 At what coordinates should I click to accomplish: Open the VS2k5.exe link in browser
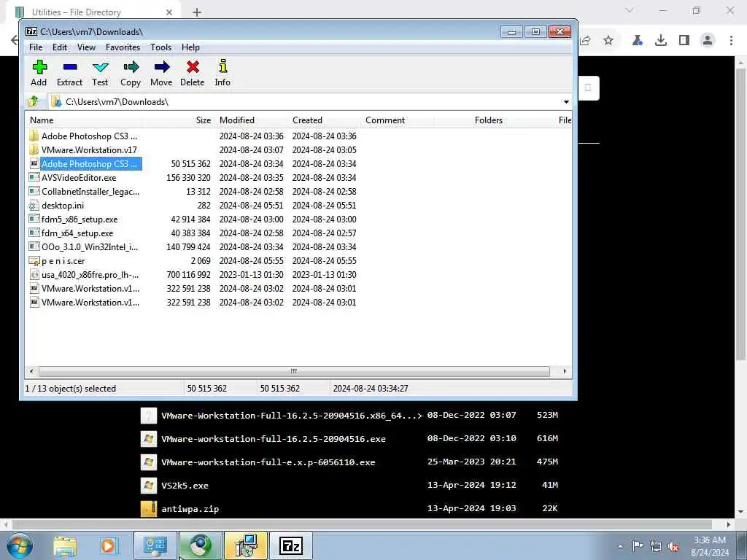185,485
